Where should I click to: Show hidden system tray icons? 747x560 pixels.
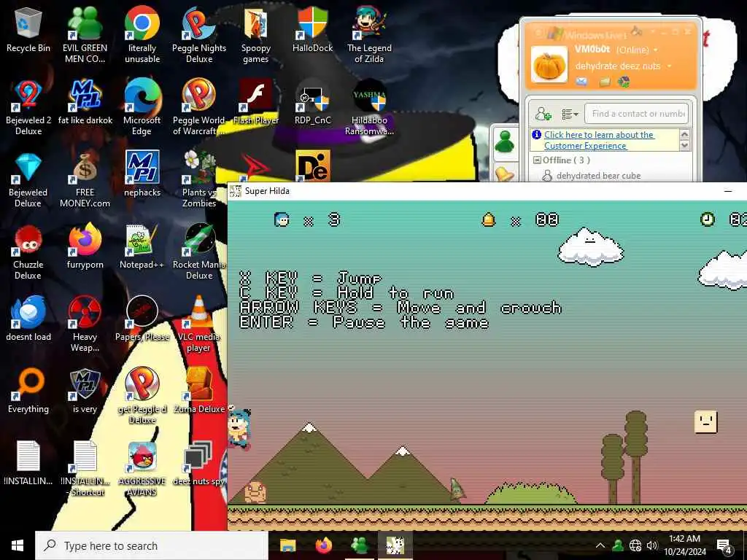600,545
